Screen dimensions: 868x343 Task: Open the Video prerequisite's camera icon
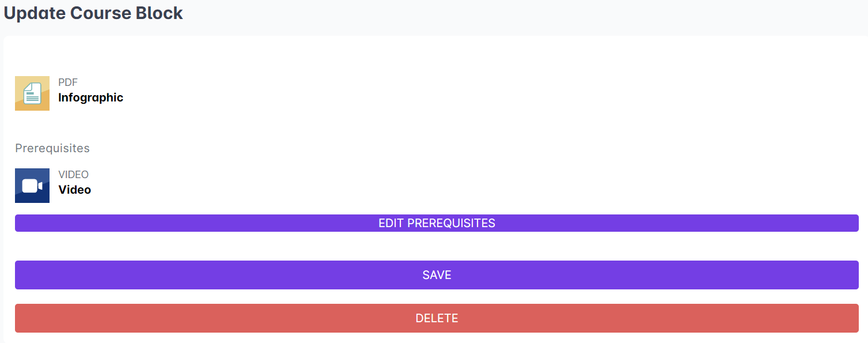pyautogui.click(x=32, y=186)
